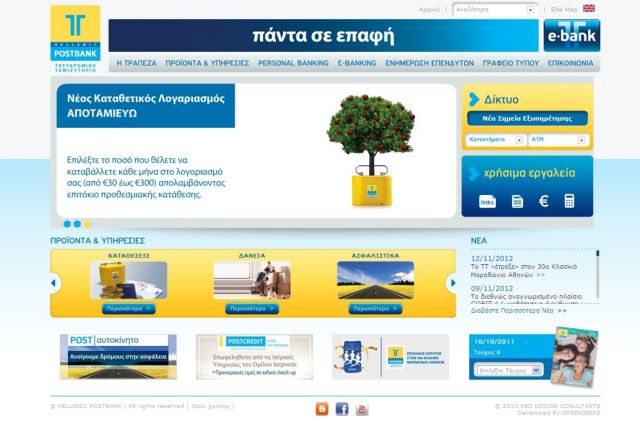Click the Διαβάστε Περισσότερα Νέα link
This screenshot has width=640, height=421.
[518, 310]
